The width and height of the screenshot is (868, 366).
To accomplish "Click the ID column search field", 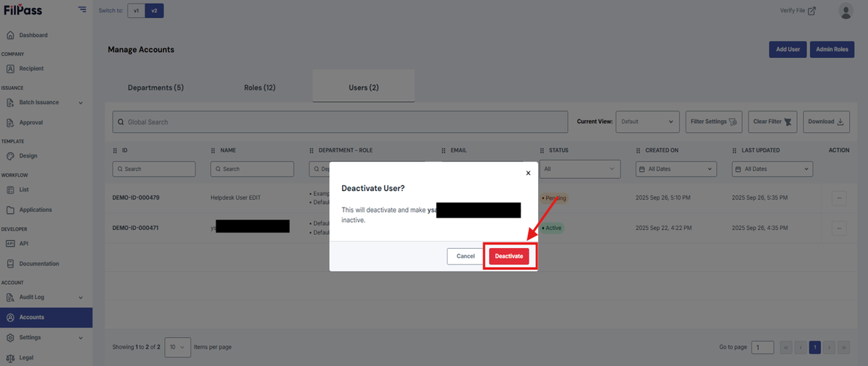I will (x=154, y=169).
